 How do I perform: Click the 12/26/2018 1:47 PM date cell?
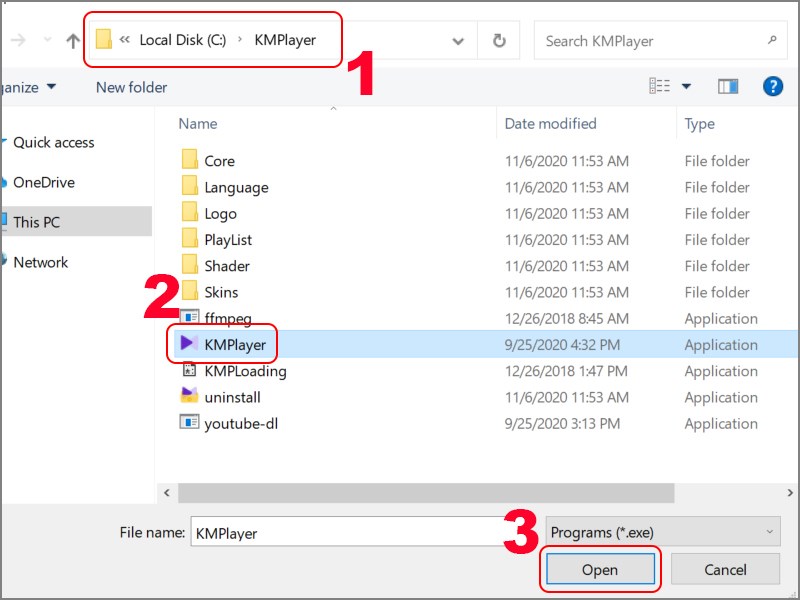(566, 371)
